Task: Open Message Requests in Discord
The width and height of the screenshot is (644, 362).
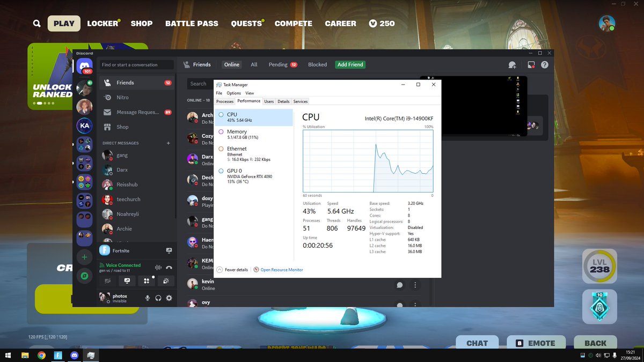Action: (137, 112)
